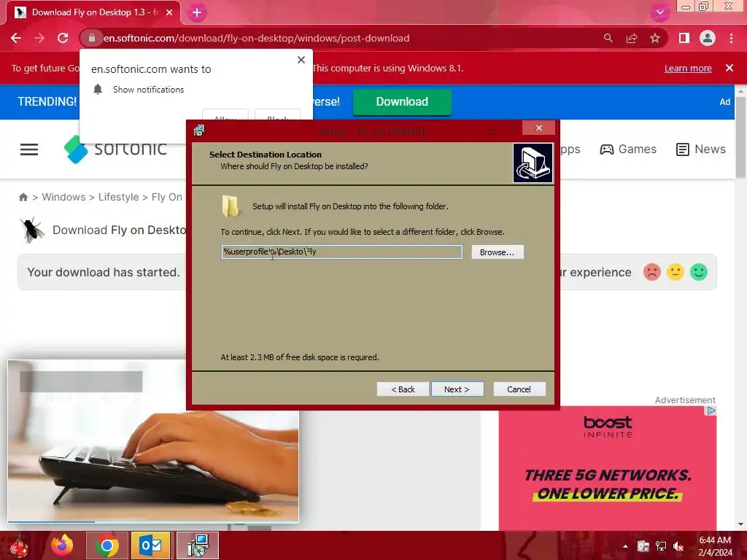Open the Windows breadcrumb link
Viewport: 747px width, 560px height.
[x=64, y=197]
